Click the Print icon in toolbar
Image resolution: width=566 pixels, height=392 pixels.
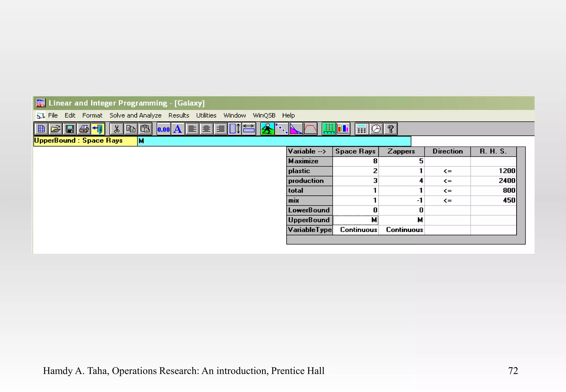(84, 129)
